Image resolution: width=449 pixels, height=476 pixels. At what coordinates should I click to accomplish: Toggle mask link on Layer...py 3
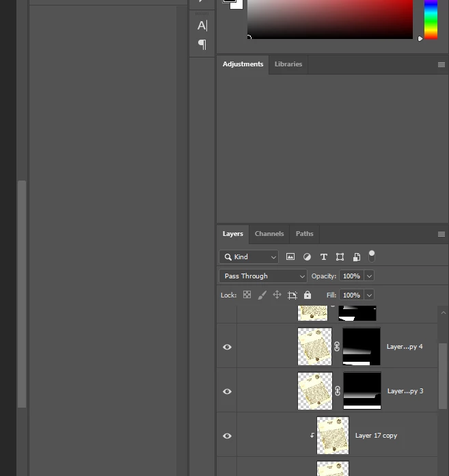tap(338, 391)
